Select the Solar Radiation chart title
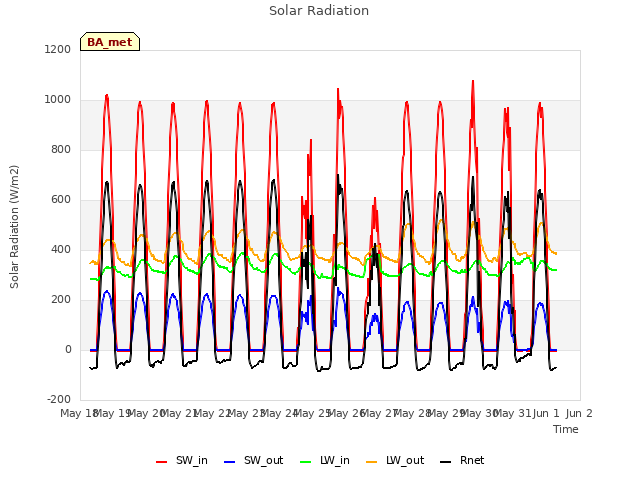640x480 pixels. click(319, 11)
